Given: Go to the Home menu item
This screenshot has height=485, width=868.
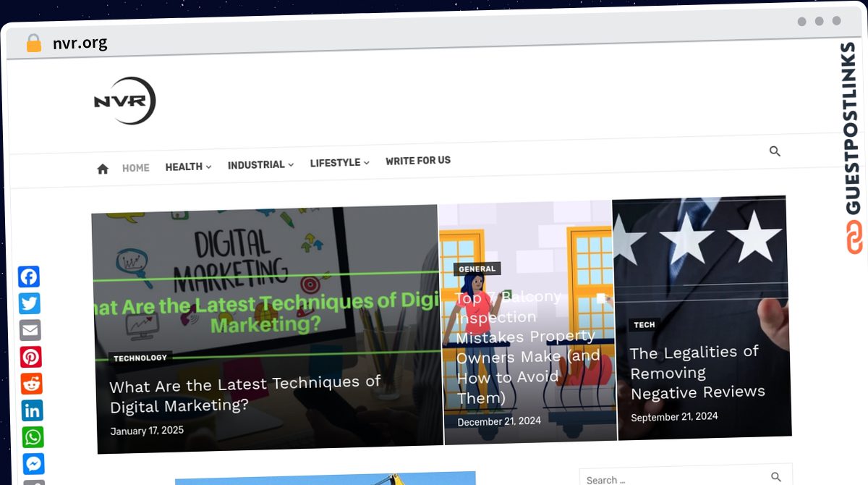Looking at the screenshot, I should pos(135,168).
